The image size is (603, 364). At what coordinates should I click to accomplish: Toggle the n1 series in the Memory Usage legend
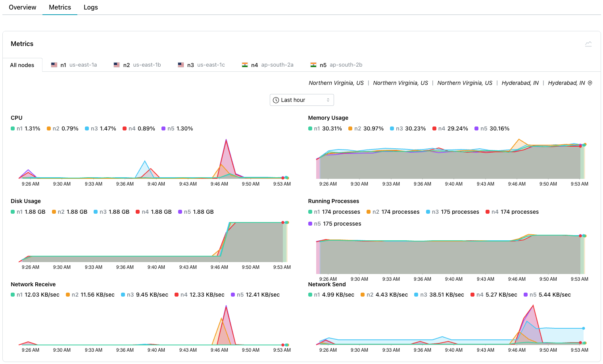(325, 128)
